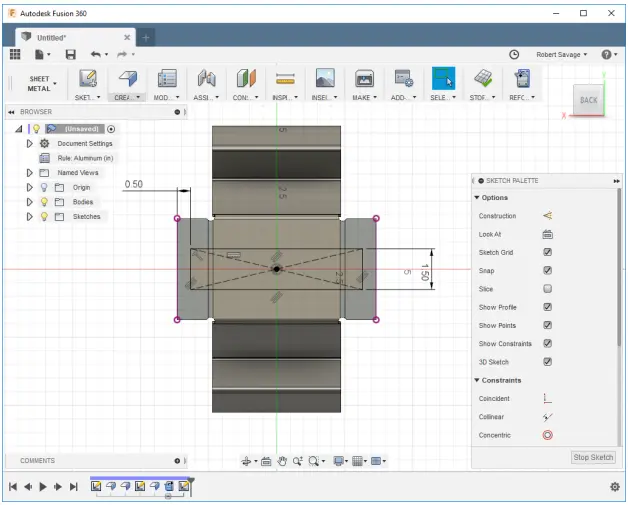Screen dimensions: 628x505
Task: Open the data panel grid icon
Action: 15,54
